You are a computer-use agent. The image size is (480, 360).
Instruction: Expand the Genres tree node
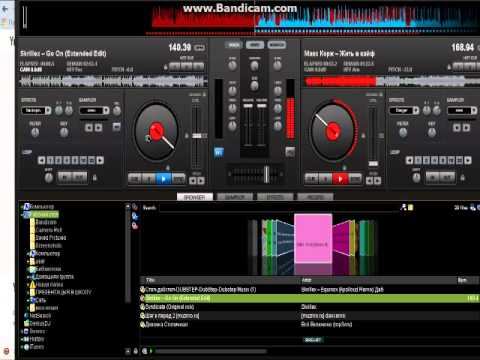(x=22, y=331)
